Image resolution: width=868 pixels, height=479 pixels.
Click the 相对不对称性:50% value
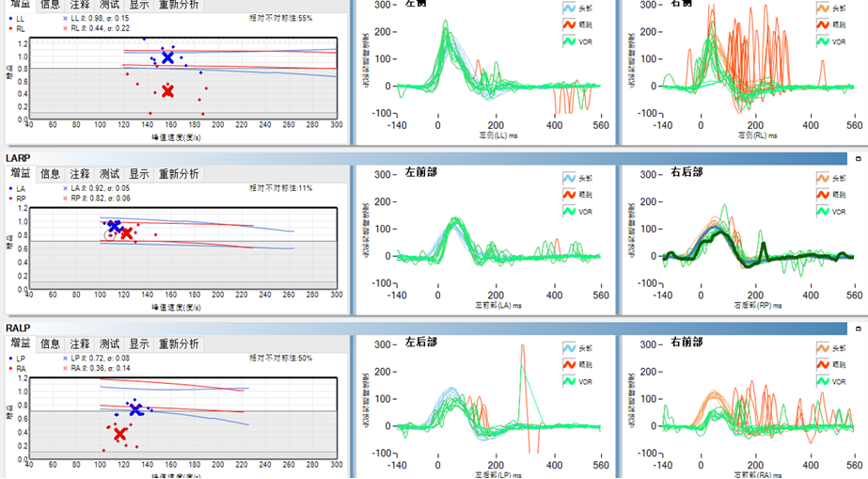point(280,359)
